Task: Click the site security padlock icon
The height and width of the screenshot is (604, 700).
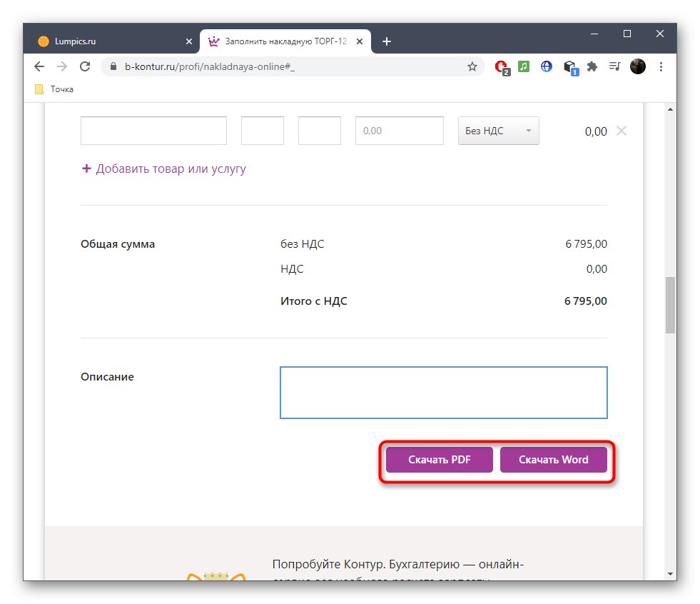Action: point(113,66)
